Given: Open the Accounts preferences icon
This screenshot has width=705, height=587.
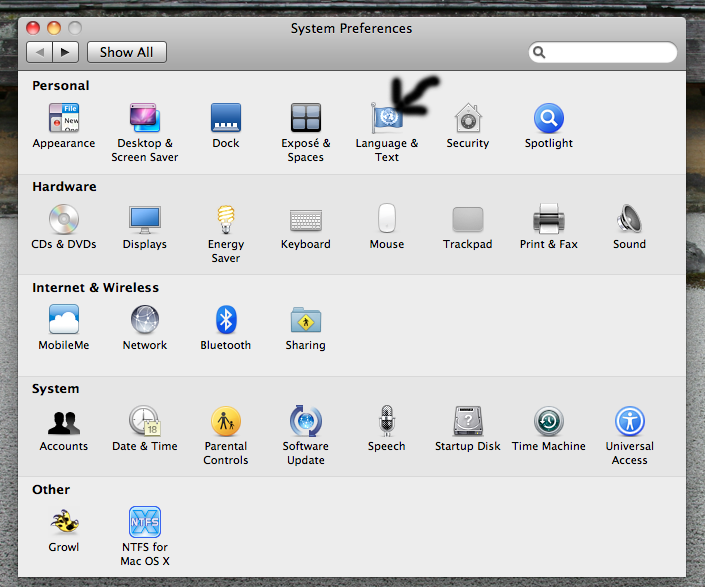Looking at the screenshot, I should (64, 422).
